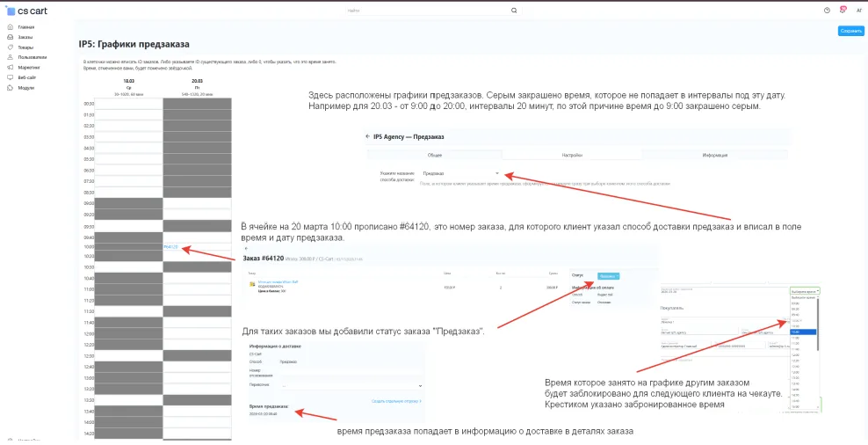This screenshot has height=445, width=868.
Task: Click the Маркетинг megaphone icon
Action: point(10,67)
